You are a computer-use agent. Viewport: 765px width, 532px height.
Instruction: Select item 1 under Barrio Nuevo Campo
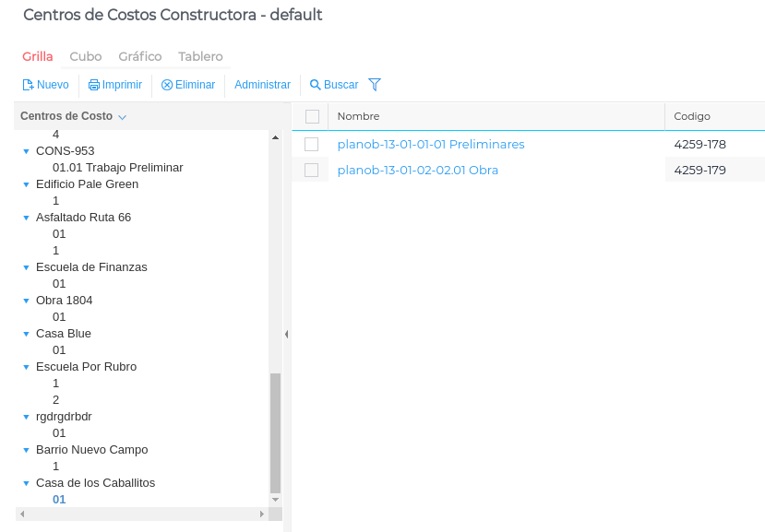(x=55, y=467)
